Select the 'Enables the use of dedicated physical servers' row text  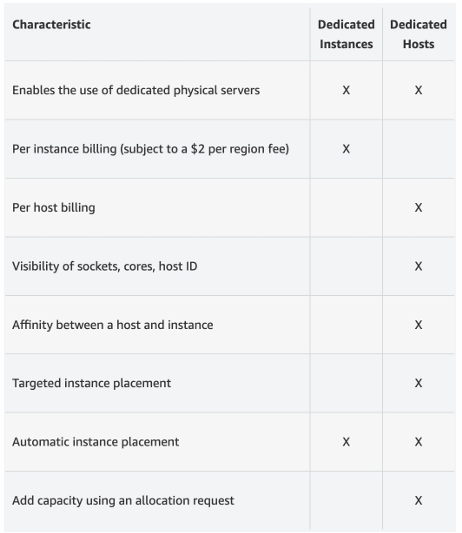136,90
